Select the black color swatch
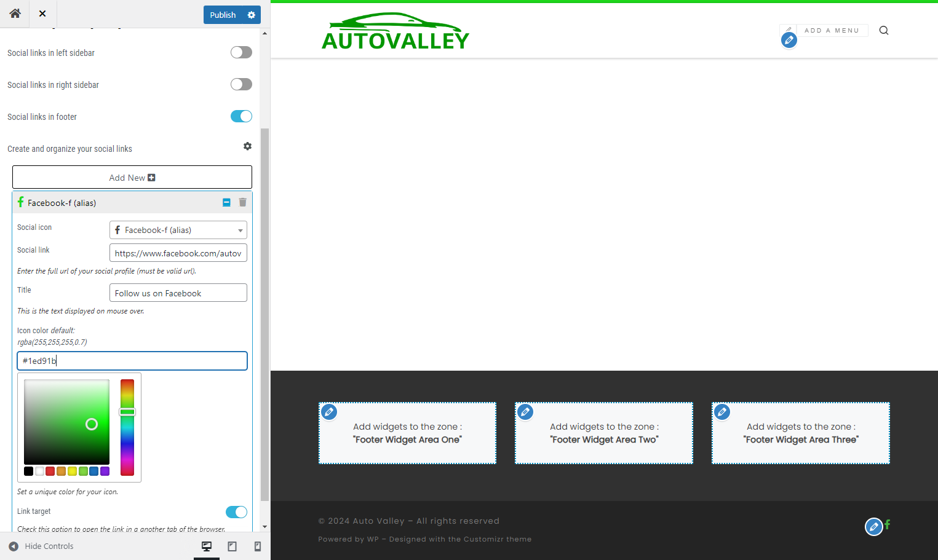Viewport: 938px width, 560px height. (x=28, y=471)
